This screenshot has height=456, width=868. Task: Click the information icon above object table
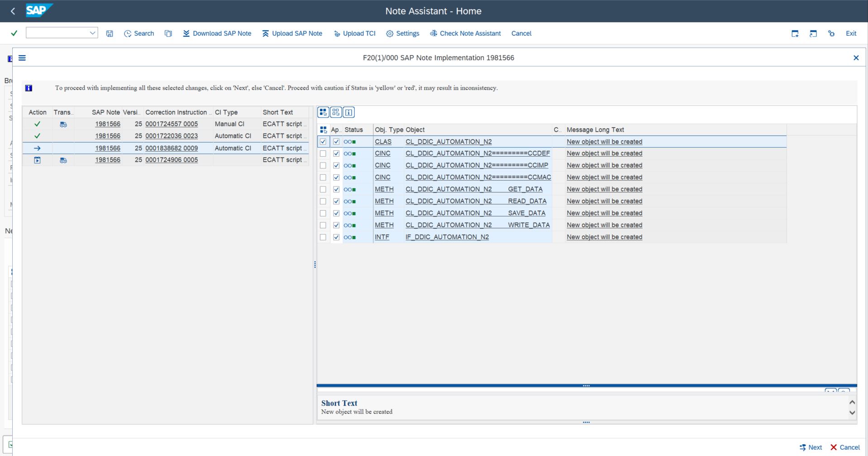[348, 112]
